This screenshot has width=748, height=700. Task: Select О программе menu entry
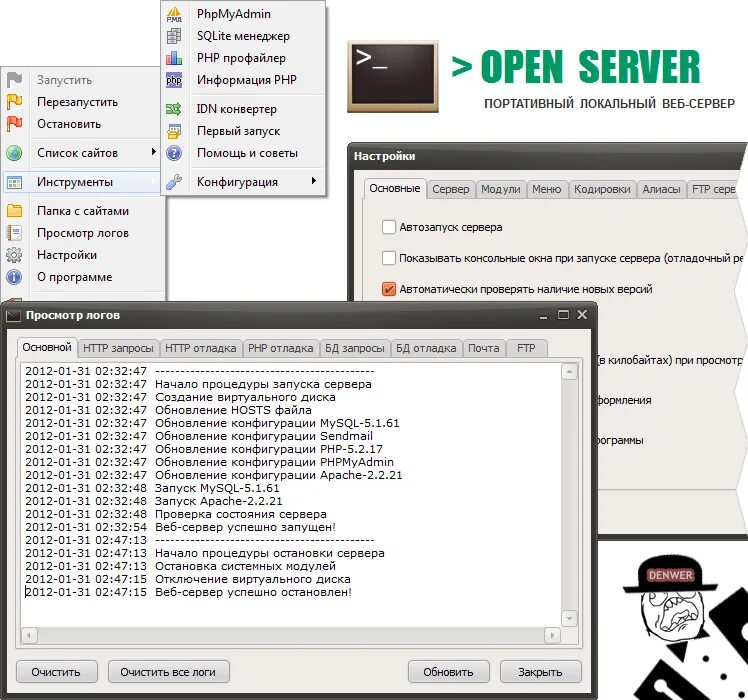point(75,277)
